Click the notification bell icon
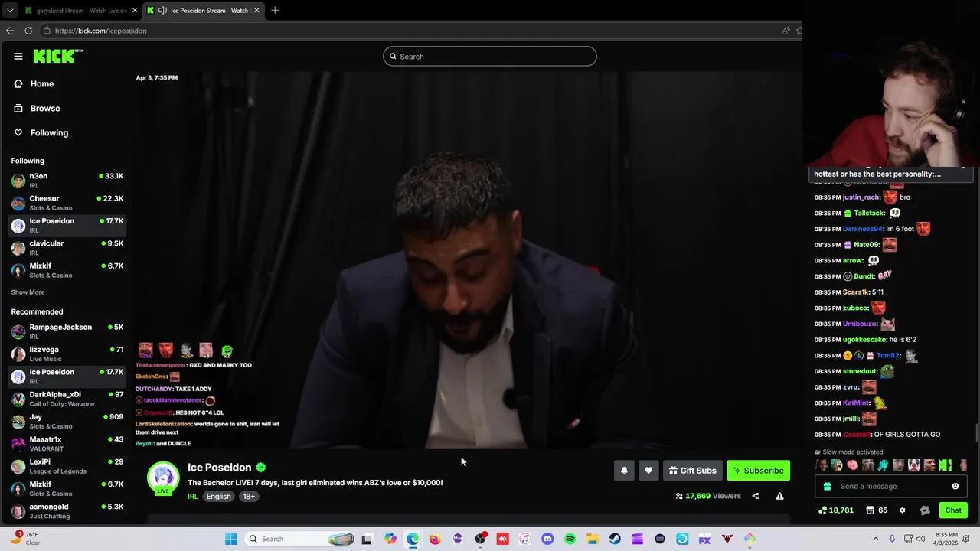 point(624,471)
